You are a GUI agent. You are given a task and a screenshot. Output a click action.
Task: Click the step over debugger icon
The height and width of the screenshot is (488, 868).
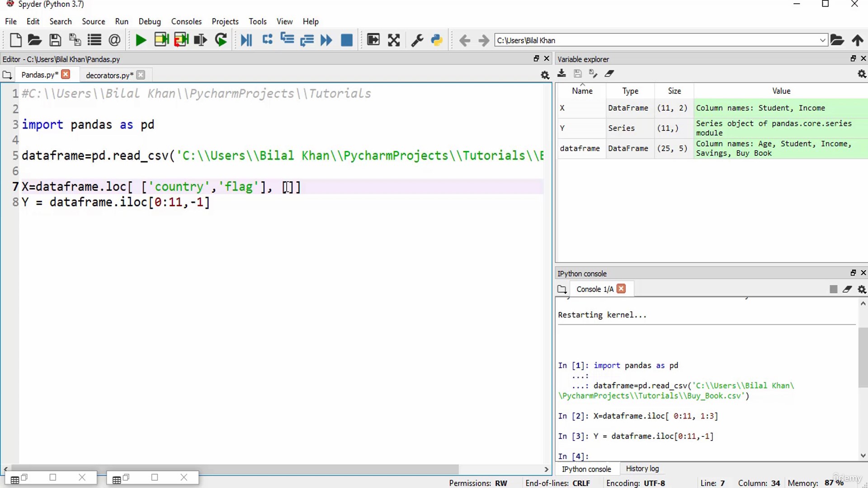pos(267,39)
